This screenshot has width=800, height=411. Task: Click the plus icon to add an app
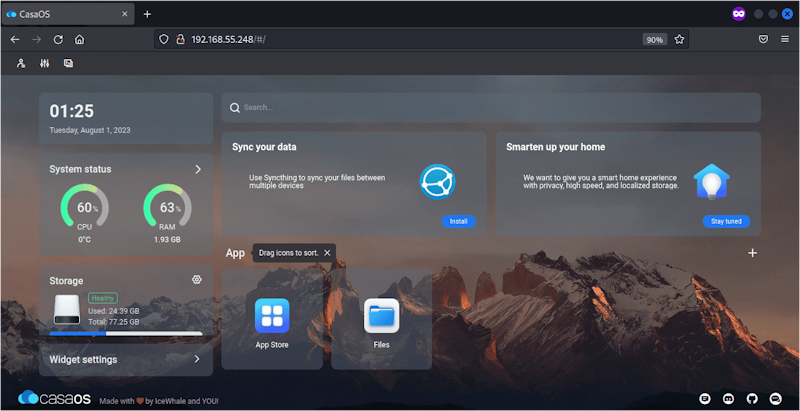point(752,253)
